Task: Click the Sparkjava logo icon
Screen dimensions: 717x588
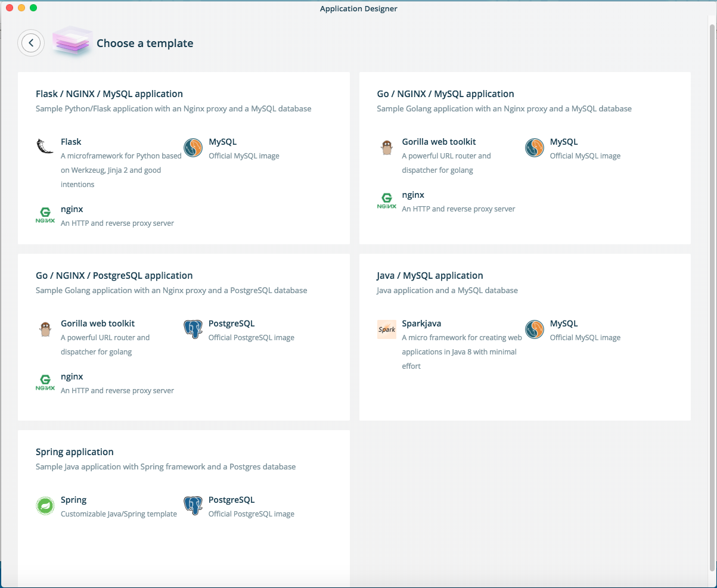Action: (x=387, y=329)
